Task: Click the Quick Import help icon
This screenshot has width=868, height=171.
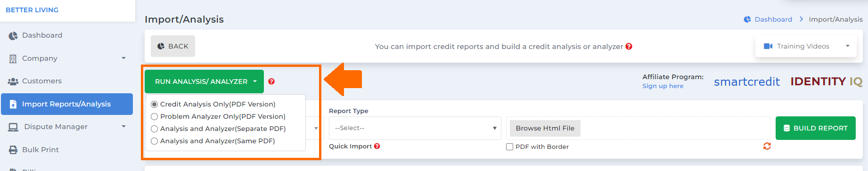Action: click(x=377, y=147)
